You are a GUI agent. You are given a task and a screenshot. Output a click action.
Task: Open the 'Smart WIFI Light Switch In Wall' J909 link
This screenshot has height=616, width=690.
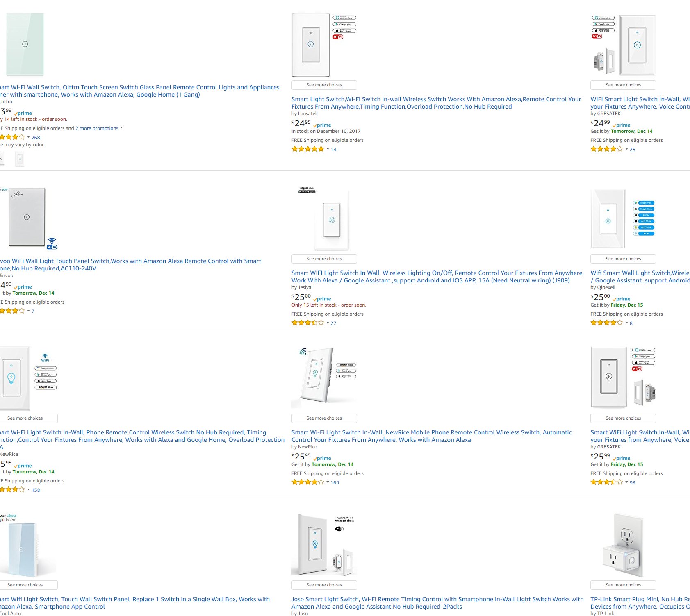[437, 277]
